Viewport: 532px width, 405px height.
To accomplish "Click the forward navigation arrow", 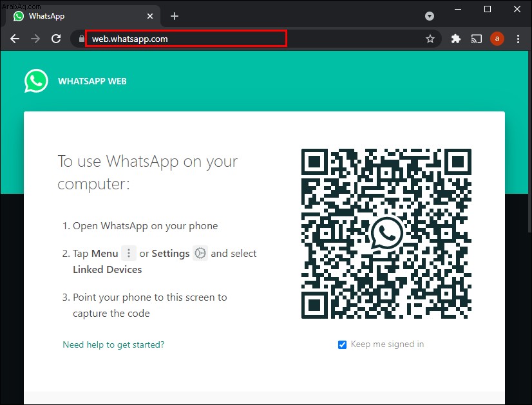I will (x=35, y=39).
